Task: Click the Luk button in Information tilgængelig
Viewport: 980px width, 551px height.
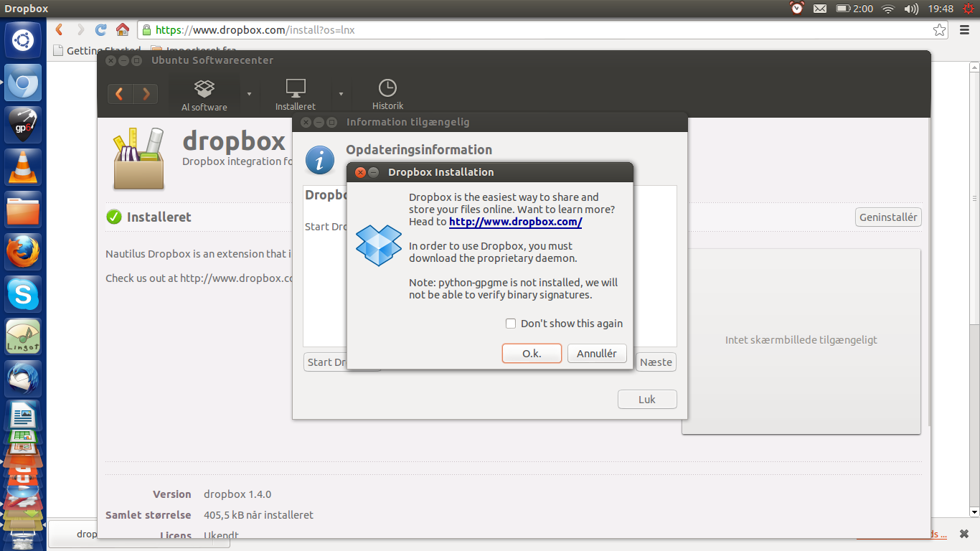Action: click(x=647, y=400)
